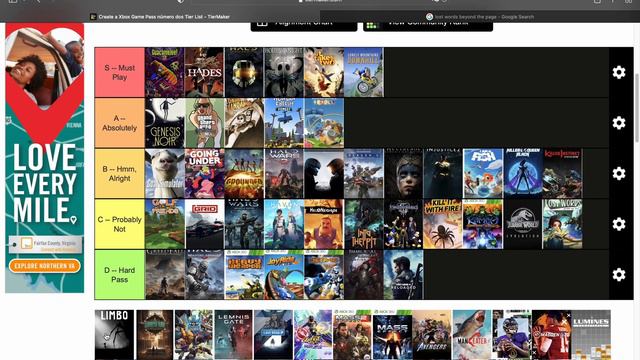This screenshot has height=360, width=640.
Task: Select the Kameo cover in C tier
Action: click(x=483, y=224)
